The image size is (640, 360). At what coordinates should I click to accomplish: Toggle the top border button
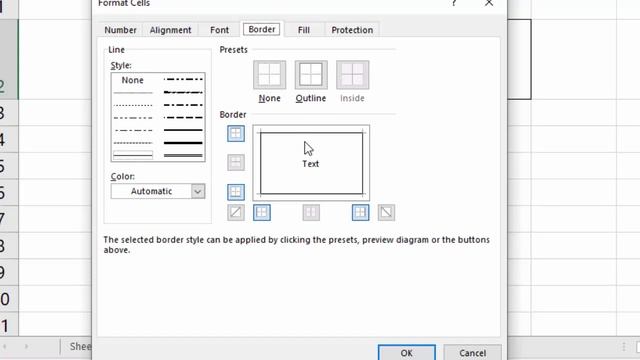coord(236,133)
